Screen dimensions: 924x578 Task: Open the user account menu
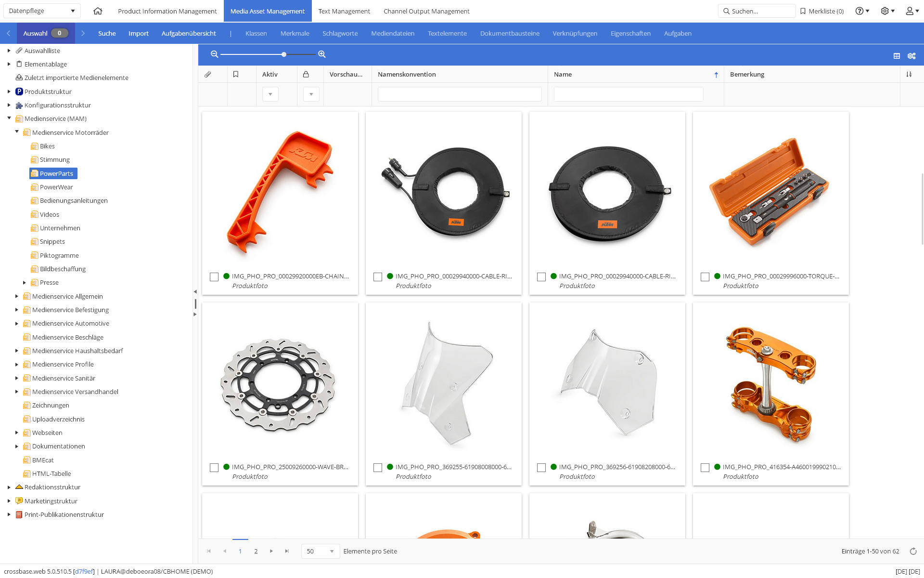[912, 11]
